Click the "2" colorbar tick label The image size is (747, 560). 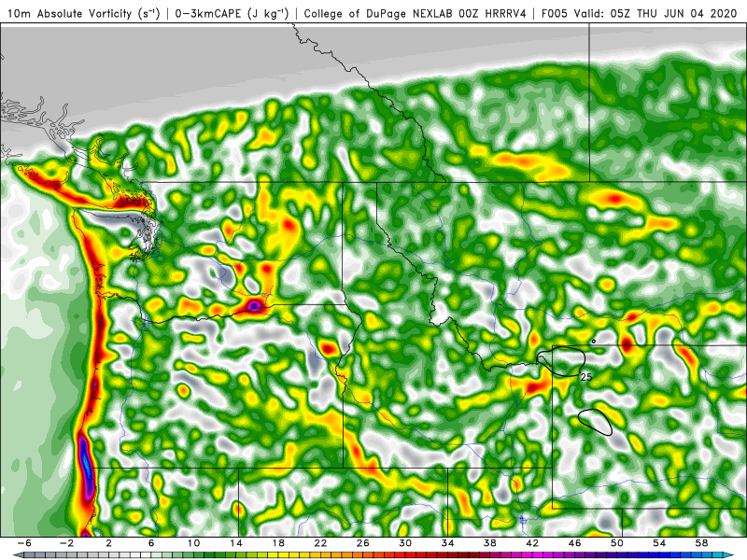109,543
